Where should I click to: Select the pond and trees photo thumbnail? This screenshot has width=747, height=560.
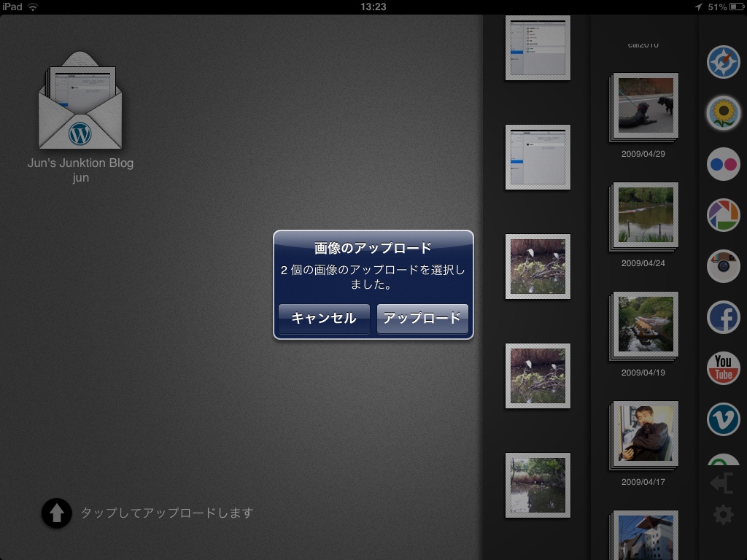tap(538, 485)
